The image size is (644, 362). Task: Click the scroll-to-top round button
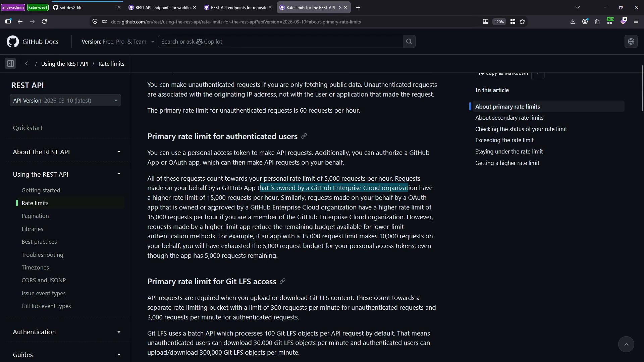626,344
